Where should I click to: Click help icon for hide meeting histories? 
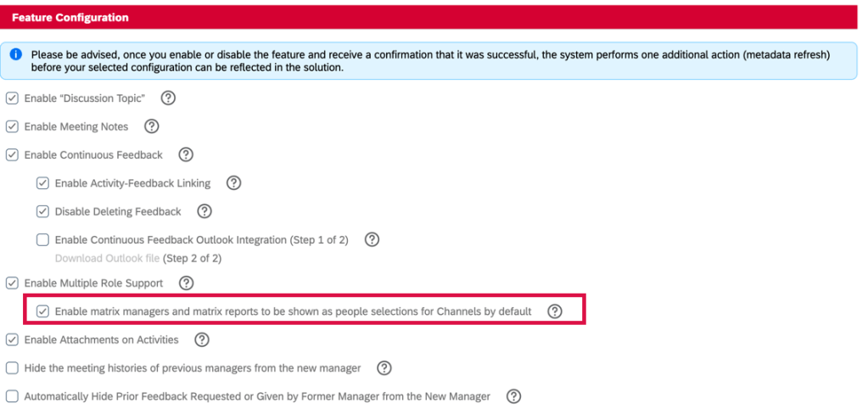coord(384,368)
